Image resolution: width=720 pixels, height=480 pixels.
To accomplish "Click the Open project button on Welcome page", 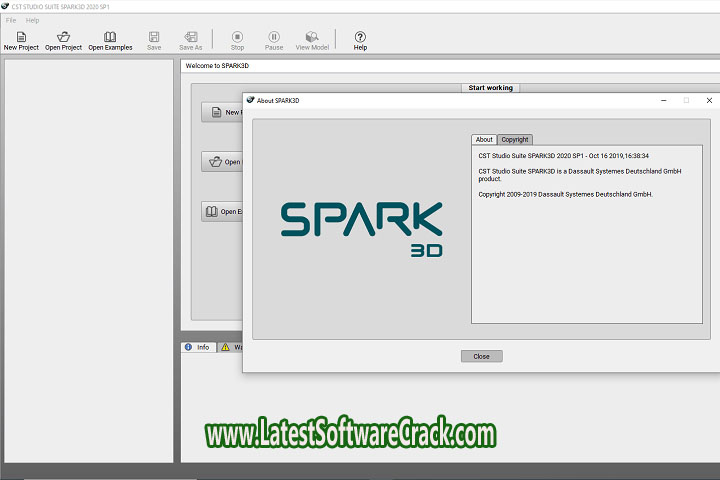I will point(222,162).
